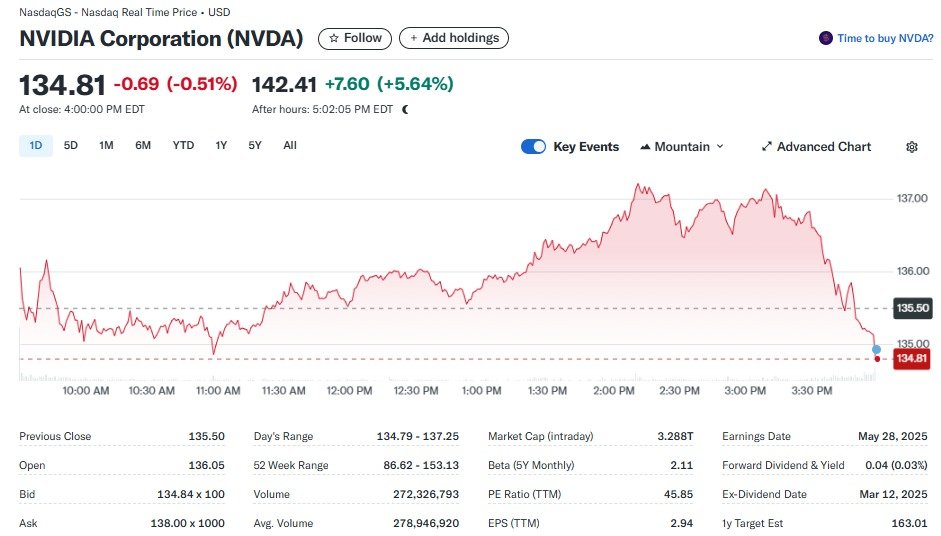Click the Advanced Chart expand arrows icon
This screenshot has height=536, width=941.
767,147
